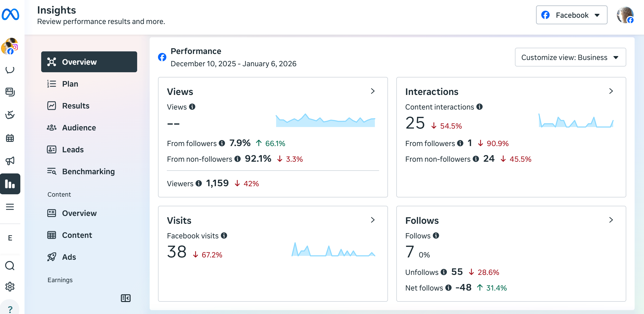Open the Settings gear icon
The height and width of the screenshot is (314, 644).
pos(10,287)
